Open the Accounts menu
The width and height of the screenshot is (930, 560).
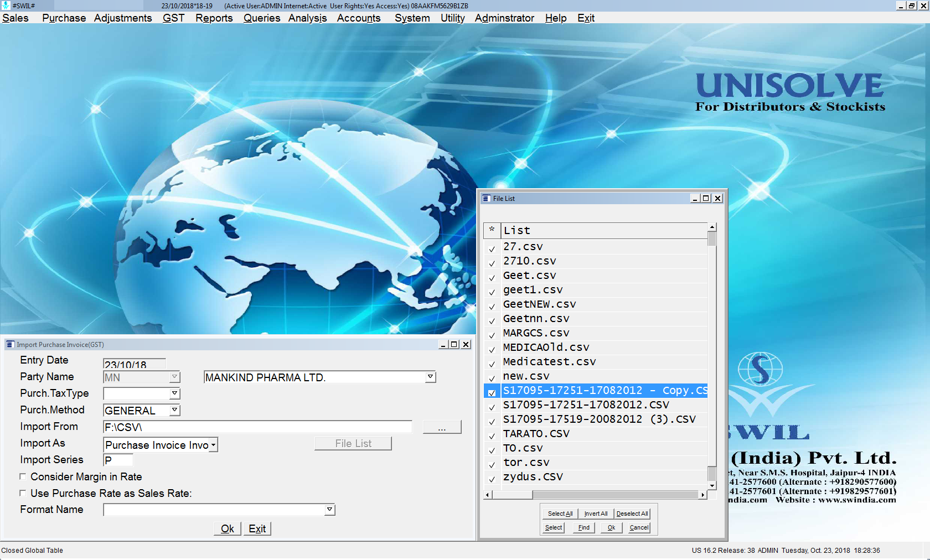(359, 18)
